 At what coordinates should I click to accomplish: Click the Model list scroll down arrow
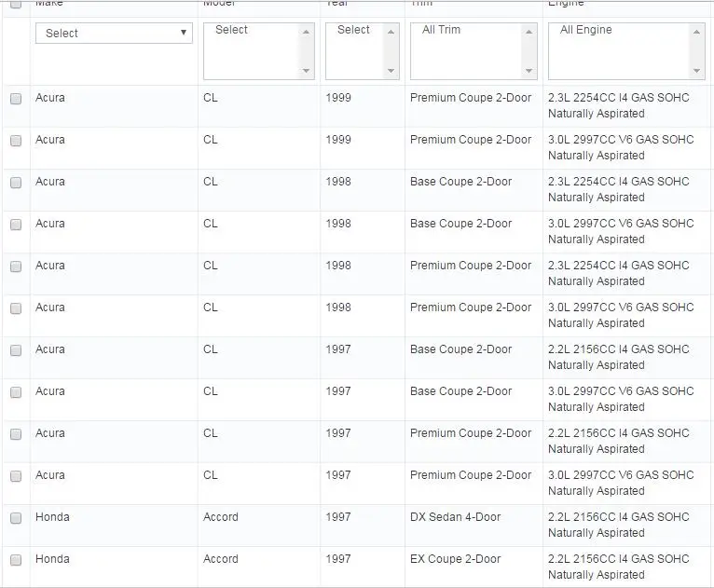tap(306, 71)
